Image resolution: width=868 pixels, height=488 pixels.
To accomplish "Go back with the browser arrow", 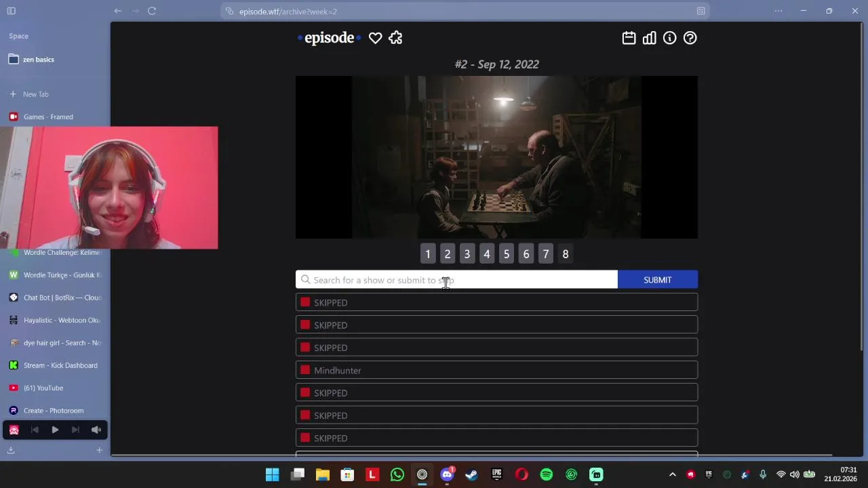I will tap(118, 11).
